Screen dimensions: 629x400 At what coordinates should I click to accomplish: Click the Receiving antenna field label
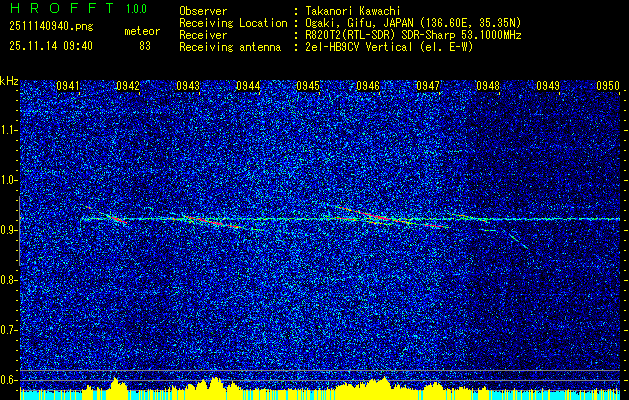tap(230, 47)
